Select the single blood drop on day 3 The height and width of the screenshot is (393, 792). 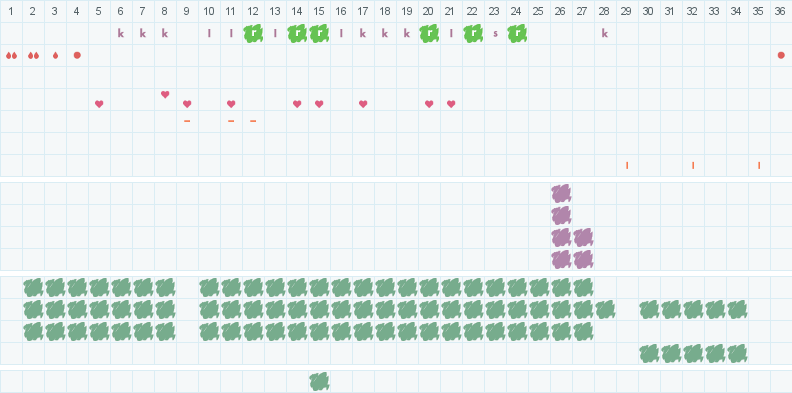[55, 55]
